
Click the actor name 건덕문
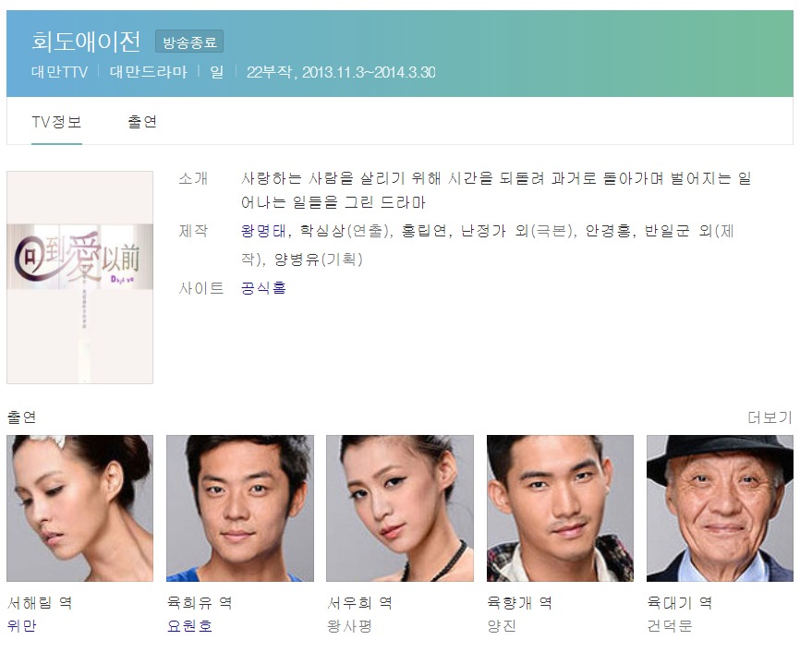(x=670, y=626)
